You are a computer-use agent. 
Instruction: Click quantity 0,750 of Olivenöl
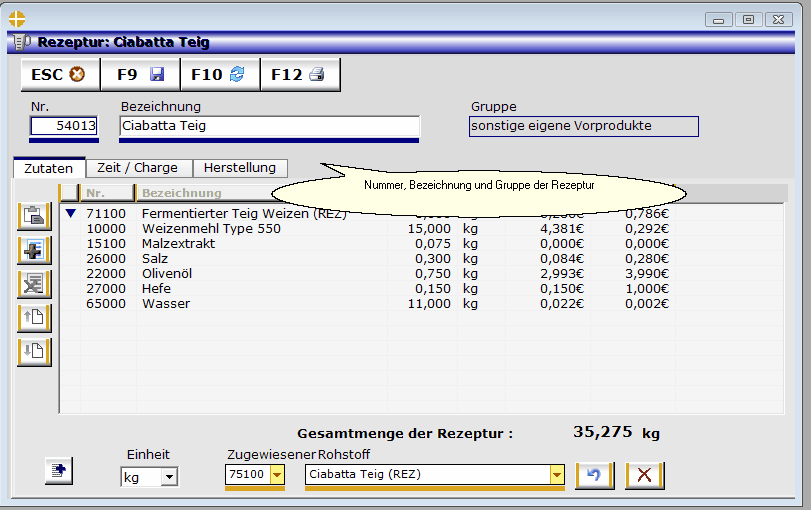tap(433, 274)
